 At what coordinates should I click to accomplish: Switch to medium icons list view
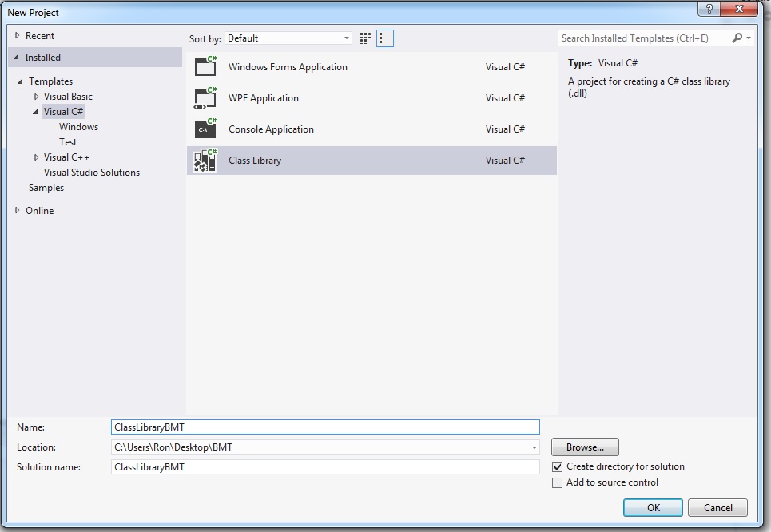pyautogui.click(x=385, y=38)
